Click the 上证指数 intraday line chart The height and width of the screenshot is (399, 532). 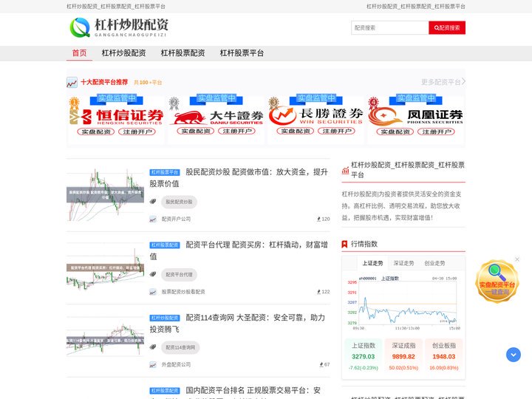(403, 303)
